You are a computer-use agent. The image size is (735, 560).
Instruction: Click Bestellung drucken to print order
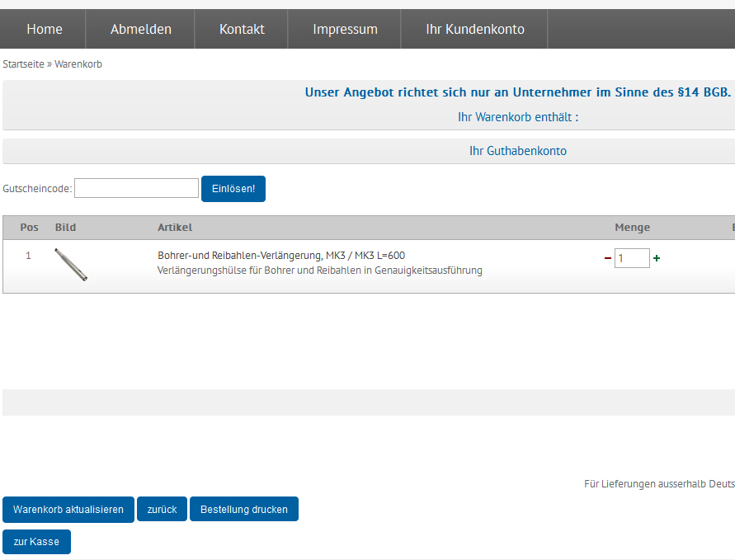click(244, 510)
